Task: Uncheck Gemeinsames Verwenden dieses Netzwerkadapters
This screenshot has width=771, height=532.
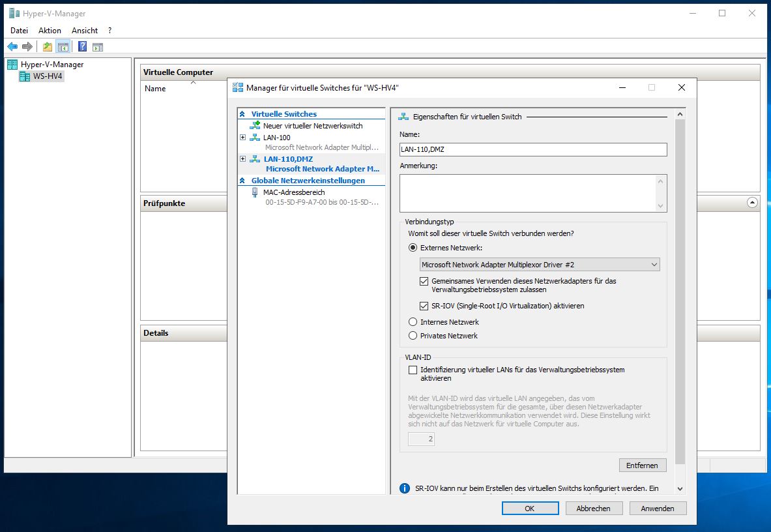Action: pyautogui.click(x=424, y=281)
